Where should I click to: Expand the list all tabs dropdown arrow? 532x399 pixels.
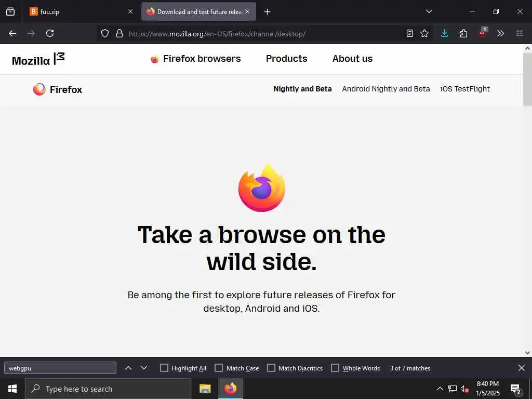[429, 11]
